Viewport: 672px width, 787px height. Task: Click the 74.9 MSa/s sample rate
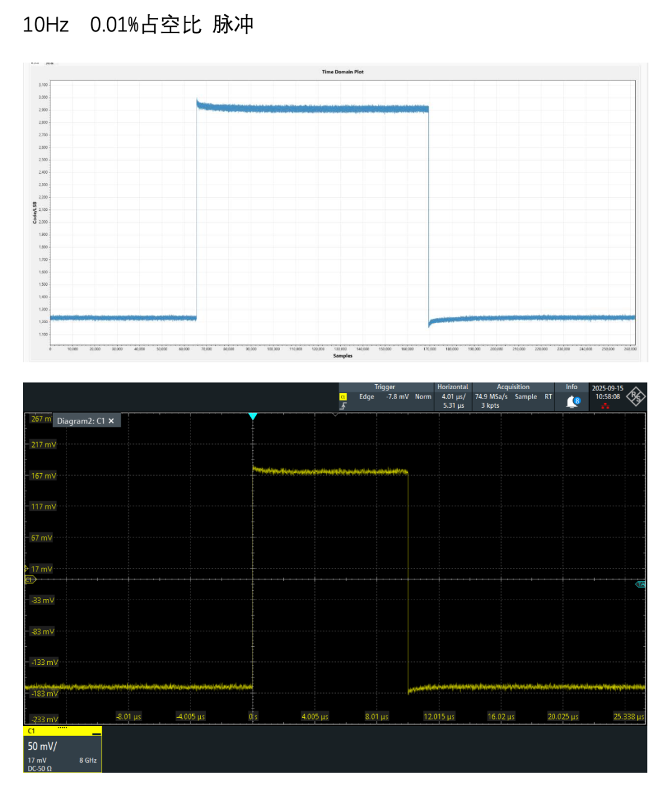pyautogui.click(x=491, y=397)
